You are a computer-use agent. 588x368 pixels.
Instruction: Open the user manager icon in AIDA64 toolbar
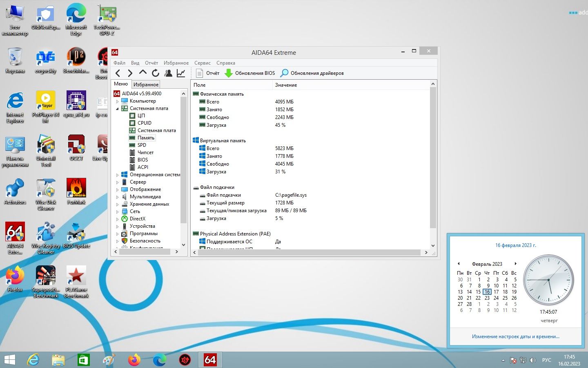(x=168, y=73)
